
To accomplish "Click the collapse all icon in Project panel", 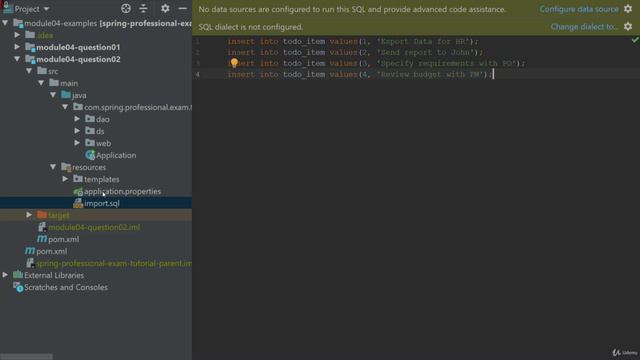I will click(143, 8).
